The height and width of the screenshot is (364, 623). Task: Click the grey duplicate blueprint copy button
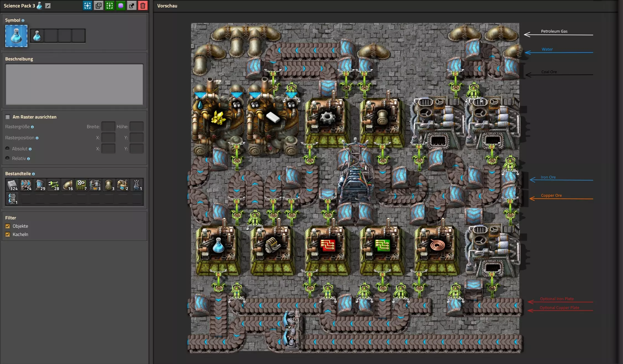(98, 6)
